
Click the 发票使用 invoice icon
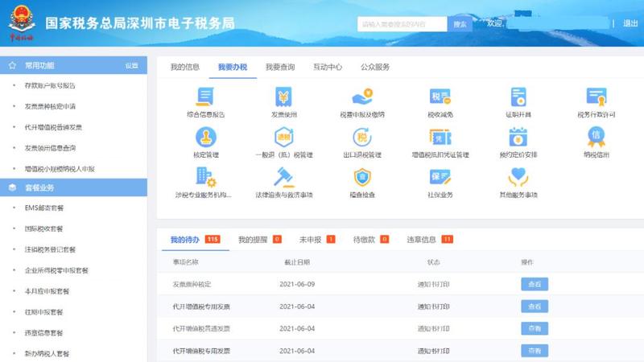pyautogui.click(x=283, y=97)
